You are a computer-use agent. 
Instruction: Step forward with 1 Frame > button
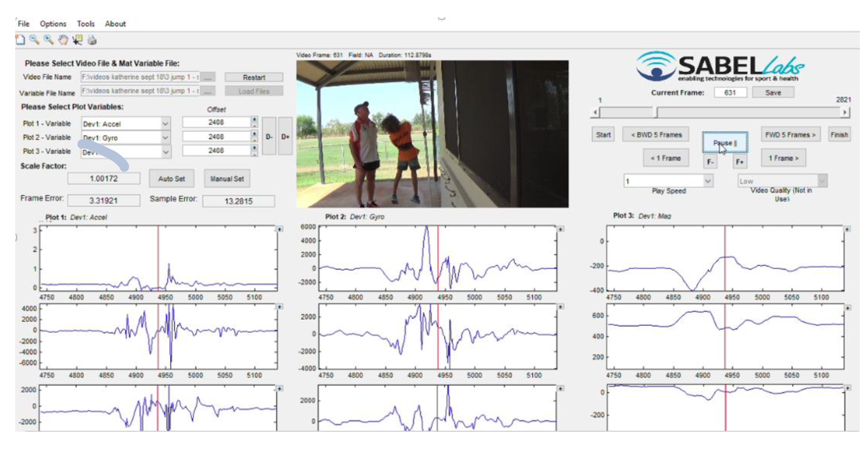point(783,158)
